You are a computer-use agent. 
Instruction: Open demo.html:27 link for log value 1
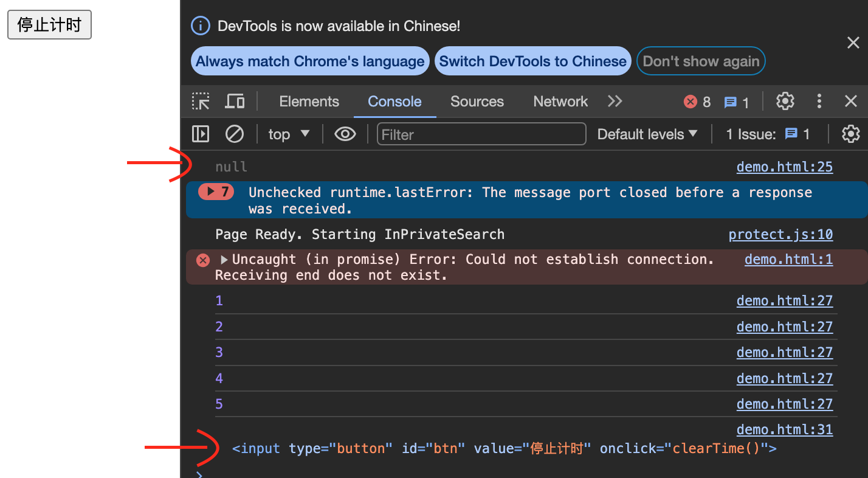(x=785, y=300)
